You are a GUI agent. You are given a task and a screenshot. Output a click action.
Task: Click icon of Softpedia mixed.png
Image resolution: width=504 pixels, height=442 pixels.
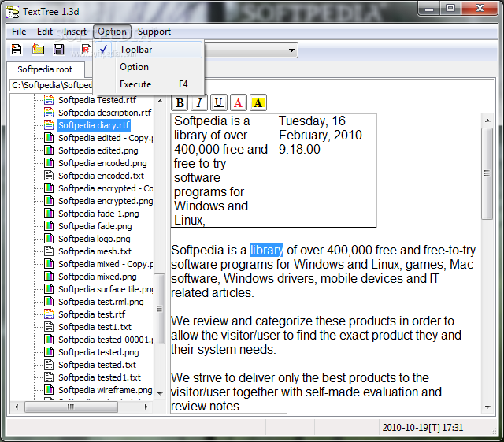(x=49, y=277)
